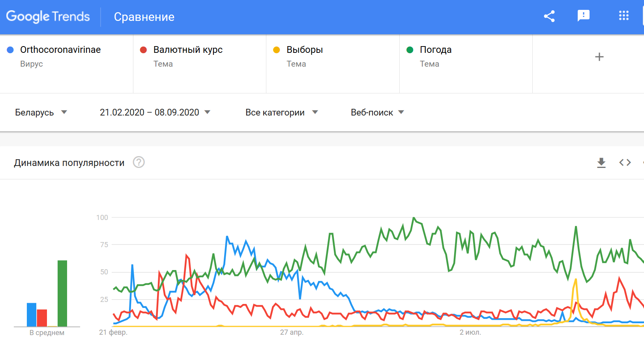This screenshot has height=341, width=644.
Task: Open the Веб-поиск search type dropdown
Action: coord(377,112)
